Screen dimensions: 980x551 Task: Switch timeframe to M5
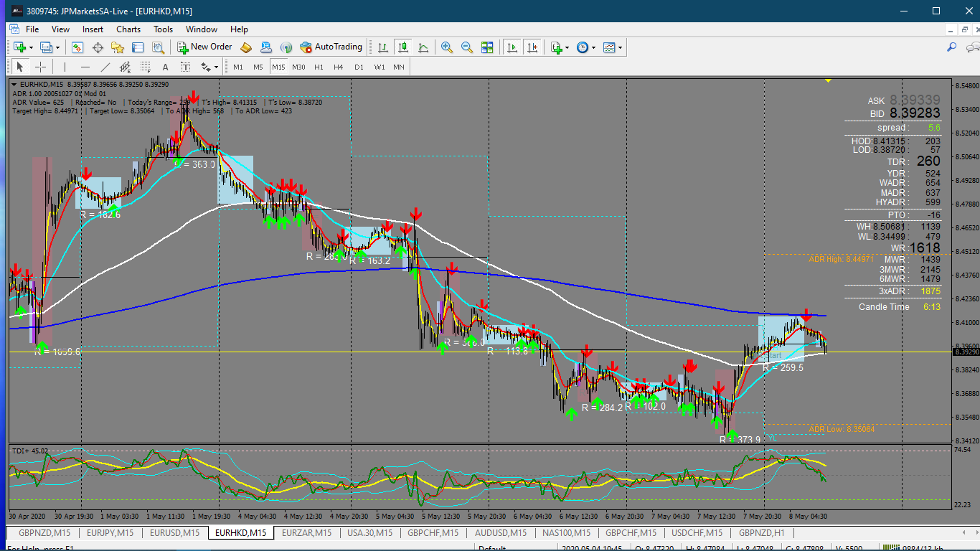point(258,67)
